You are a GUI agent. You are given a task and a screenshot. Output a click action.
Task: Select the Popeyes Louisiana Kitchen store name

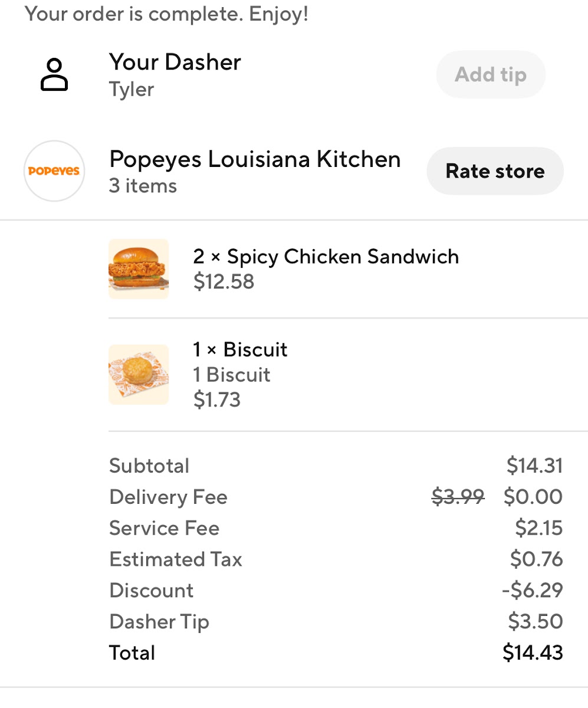(x=255, y=159)
